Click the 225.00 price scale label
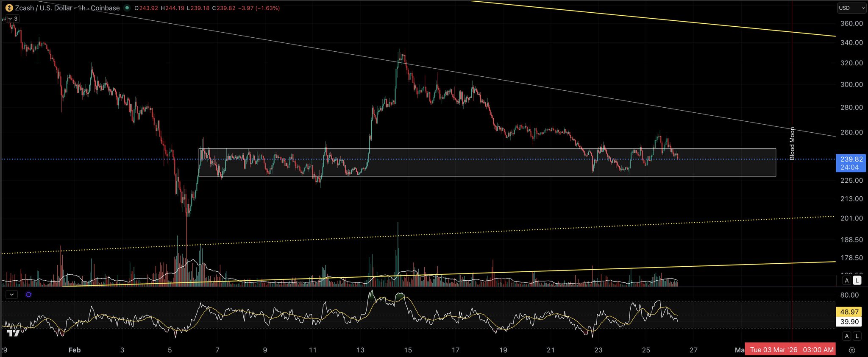This screenshot has width=868, height=357. (x=851, y=180)
